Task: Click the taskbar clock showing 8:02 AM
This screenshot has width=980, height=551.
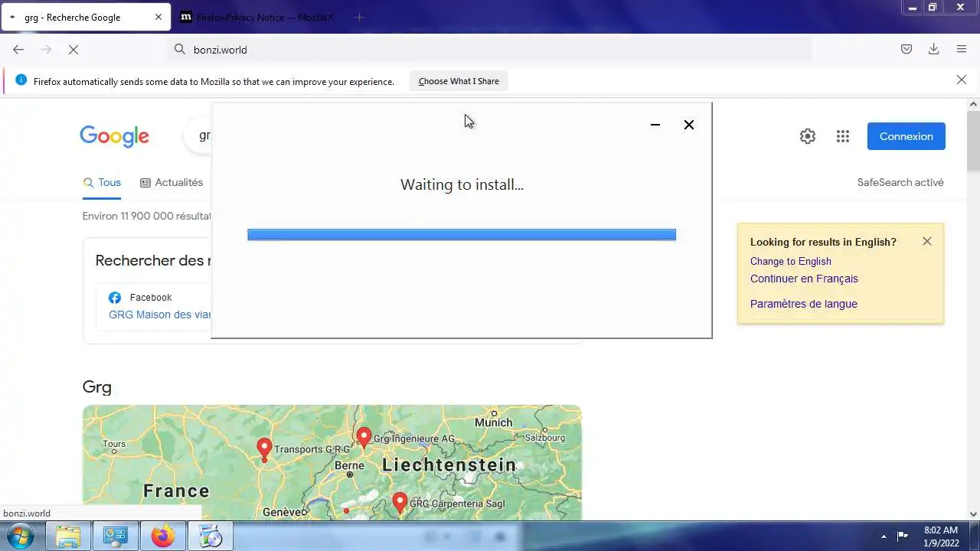Action: (941, 536)
